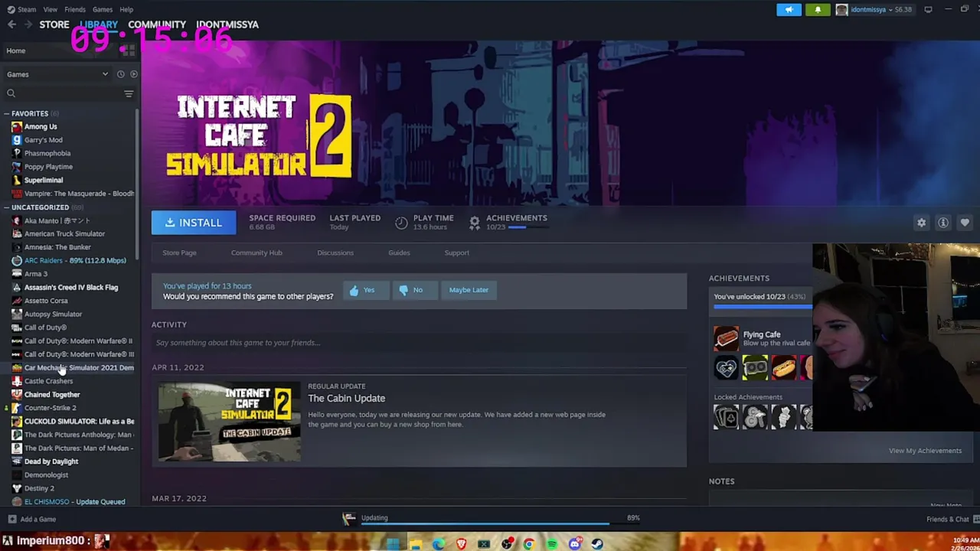
Task: Open the Steam icon in taskbar
Action: coord(596,544)
